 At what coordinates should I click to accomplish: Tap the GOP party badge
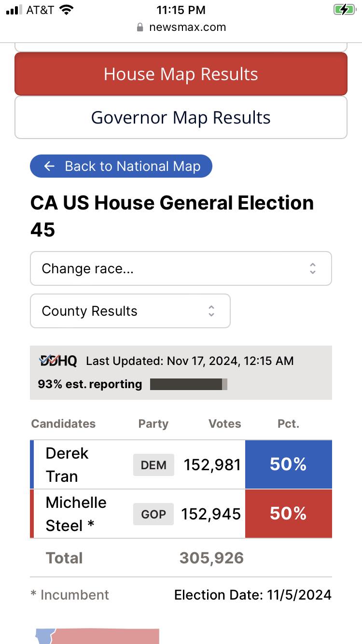pos(153,514)
